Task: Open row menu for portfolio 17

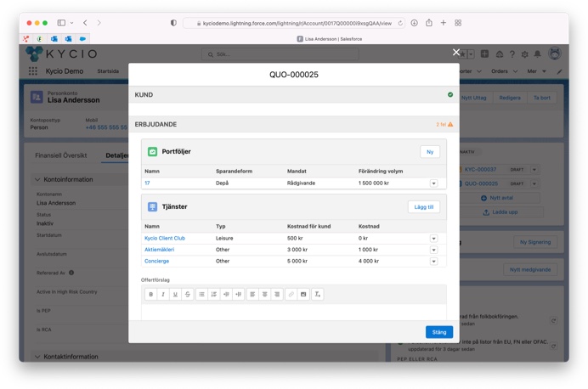Action: pyautogui.click(x=433, y=183)
